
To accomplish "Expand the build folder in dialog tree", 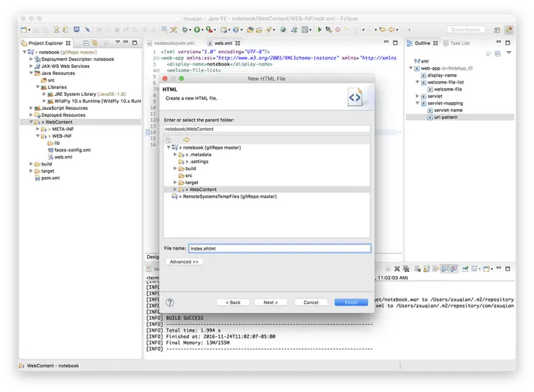I will pyautogui.click(x=176, y=169).
